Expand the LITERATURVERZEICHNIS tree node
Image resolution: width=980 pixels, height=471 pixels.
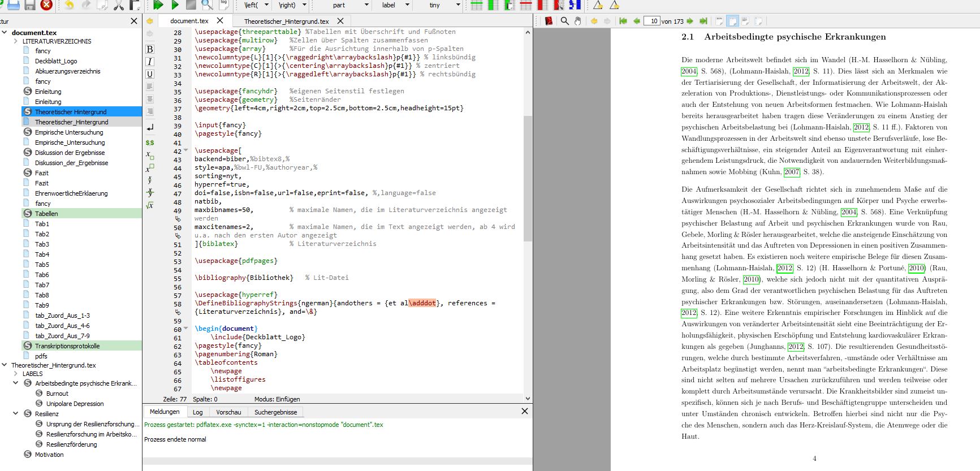pos(15,41)
